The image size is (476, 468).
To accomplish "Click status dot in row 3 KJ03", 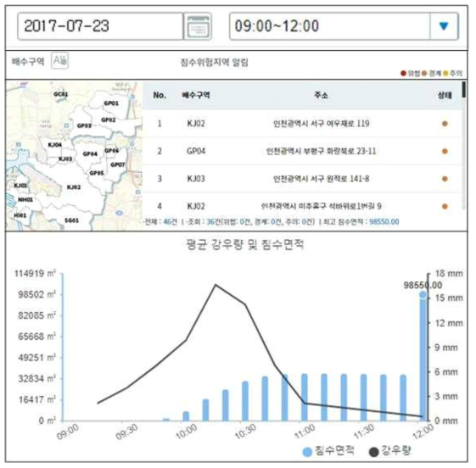I will (445, 179).
